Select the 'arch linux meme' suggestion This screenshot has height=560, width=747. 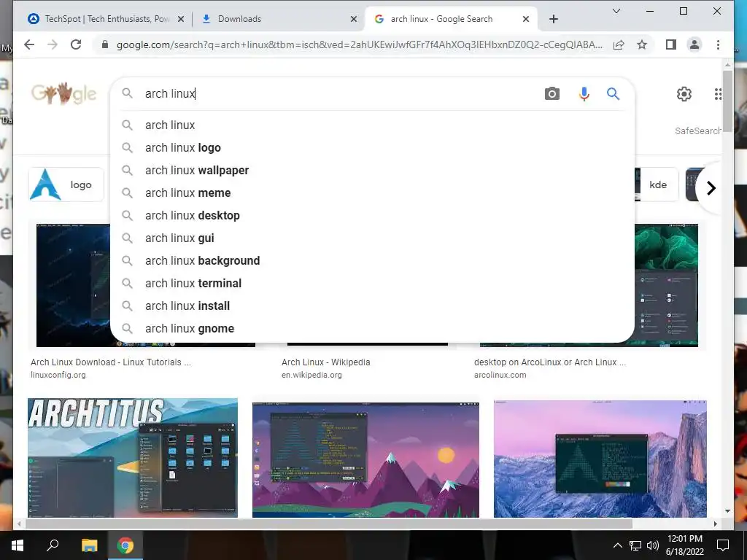372,192
